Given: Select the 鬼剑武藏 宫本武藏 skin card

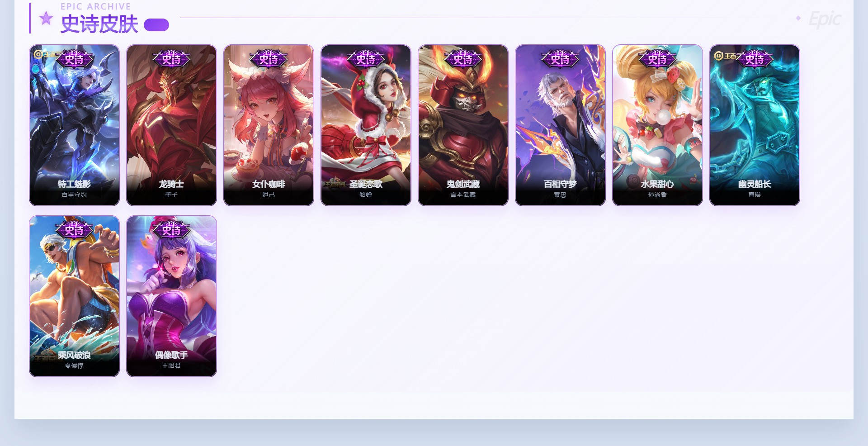Looking at the screenshot, I should [463, 125].
